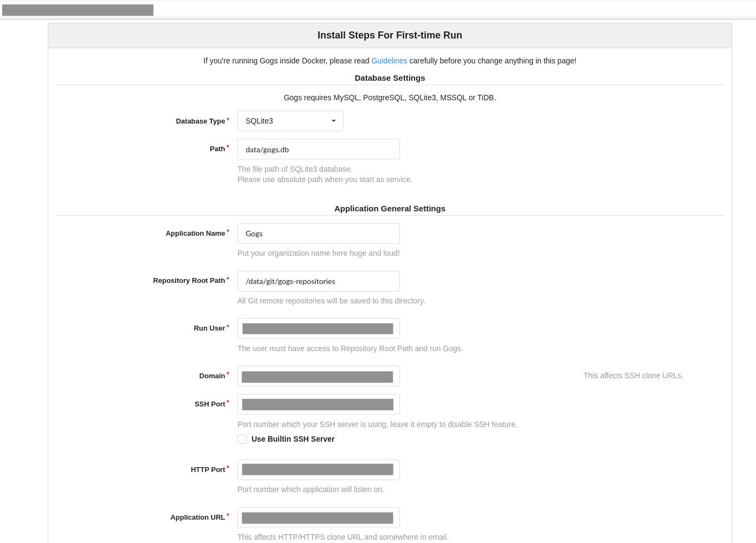The width and height of the screenshot is (756, 543).
Task: Select the SSH Port input
Action: (x=319, y=404)
